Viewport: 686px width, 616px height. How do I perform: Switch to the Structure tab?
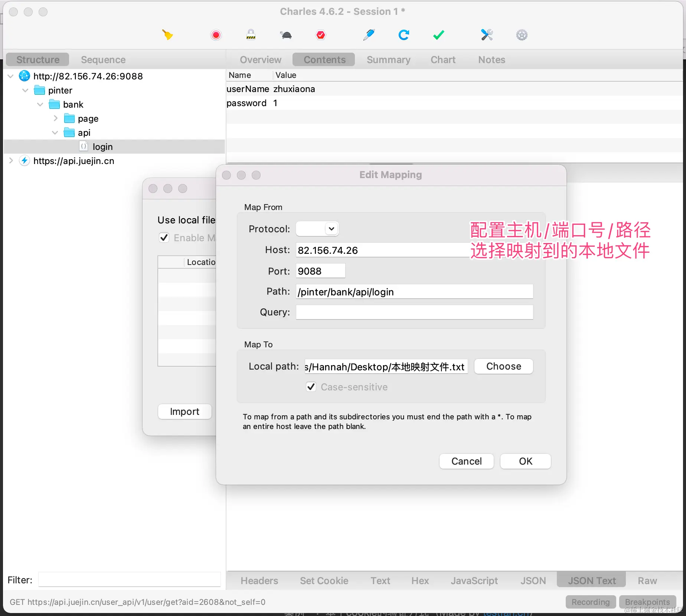(38, 60)
